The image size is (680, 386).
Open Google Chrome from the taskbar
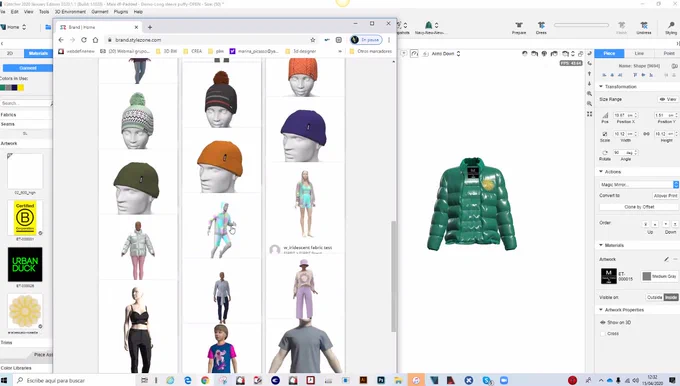205,380
